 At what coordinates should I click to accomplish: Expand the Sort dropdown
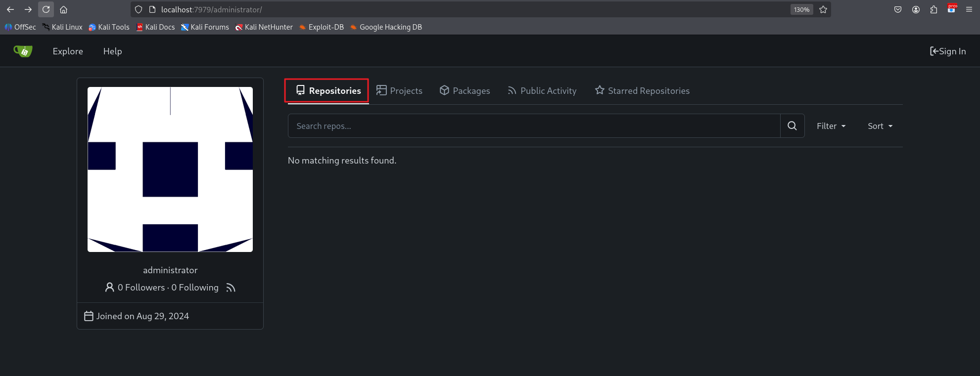coord(880,126)
